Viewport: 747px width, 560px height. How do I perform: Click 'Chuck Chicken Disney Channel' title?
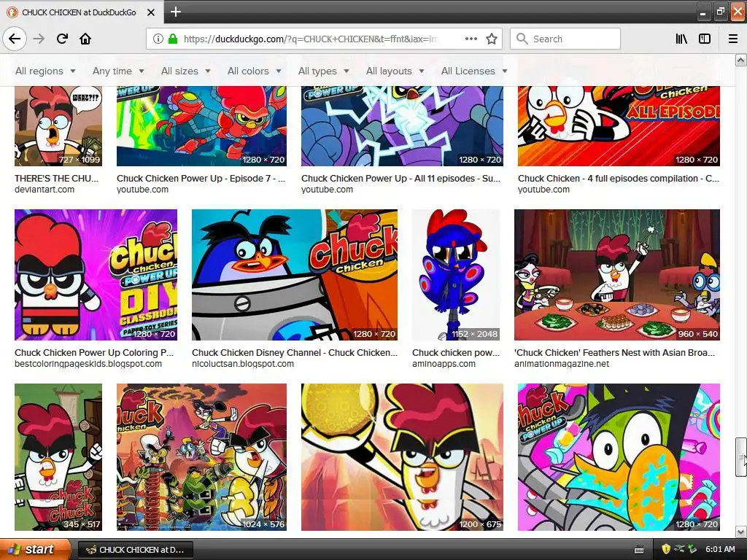[x=295, y=353]
